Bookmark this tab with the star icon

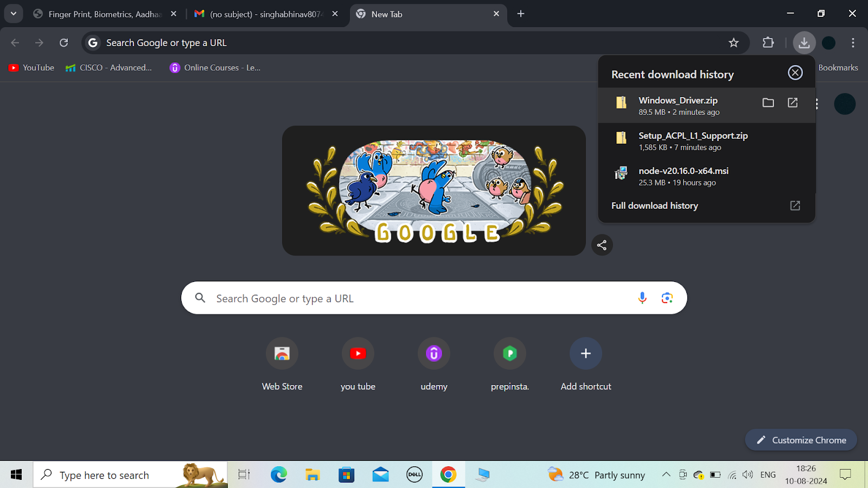[x=733, y=43]
